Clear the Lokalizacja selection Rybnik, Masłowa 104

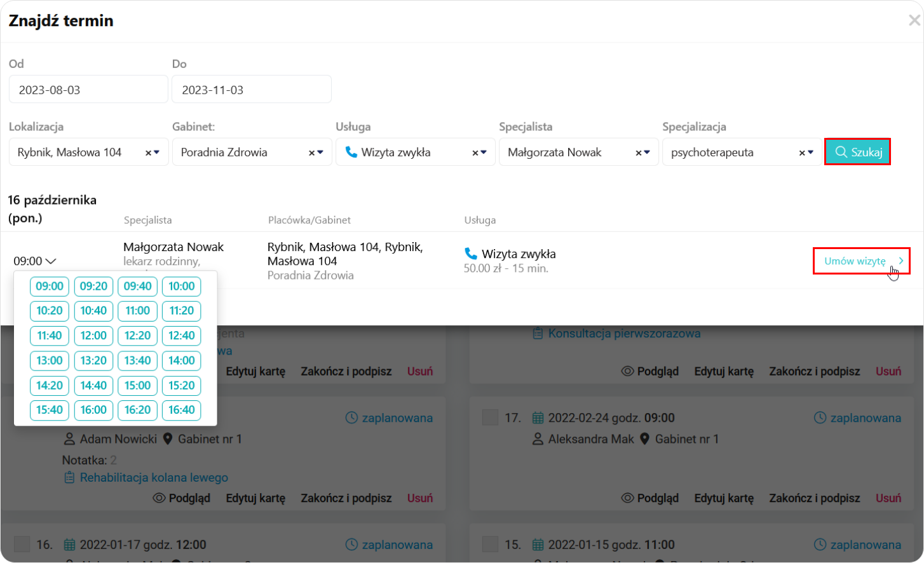pos(148,153)
